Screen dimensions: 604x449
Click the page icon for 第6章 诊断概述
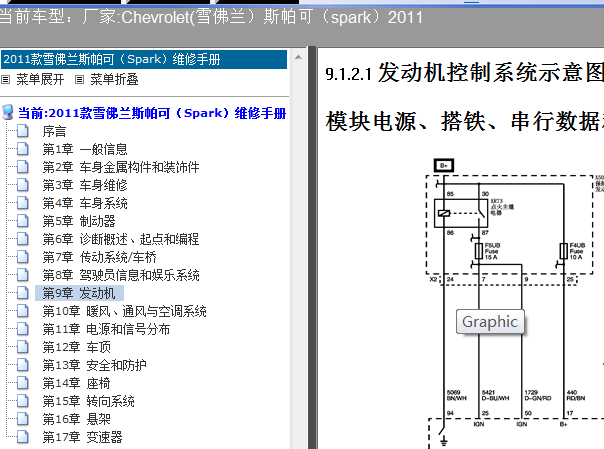pyautogui.click(x=23, y=239)
